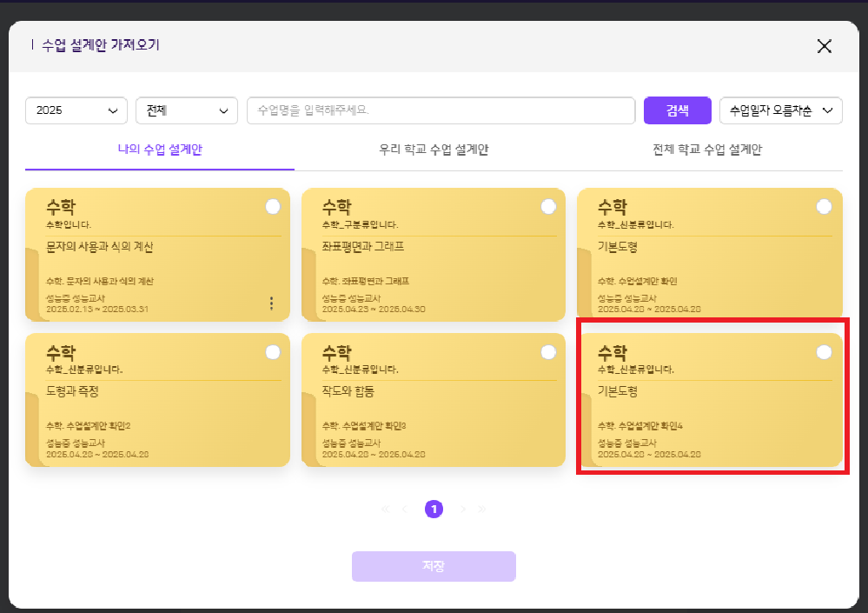The image size is (868, 613).
Task: Click the next page arrow in pagination
Action: (463, 510)
